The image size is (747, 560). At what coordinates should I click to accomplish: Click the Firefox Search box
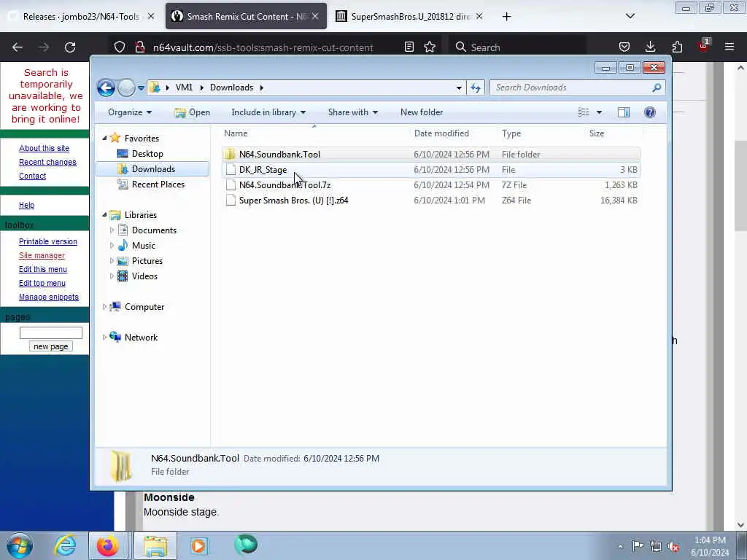(x=517, y=47)
